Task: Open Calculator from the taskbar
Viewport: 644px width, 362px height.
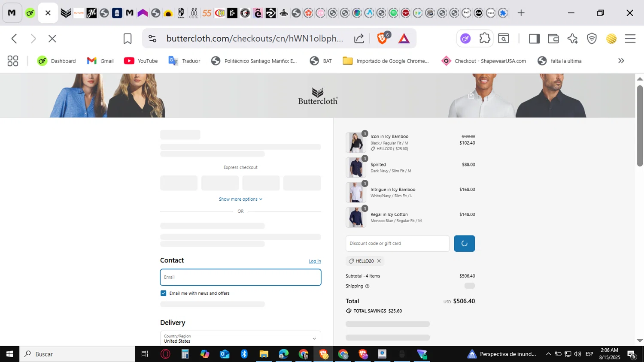Action: 185,354
